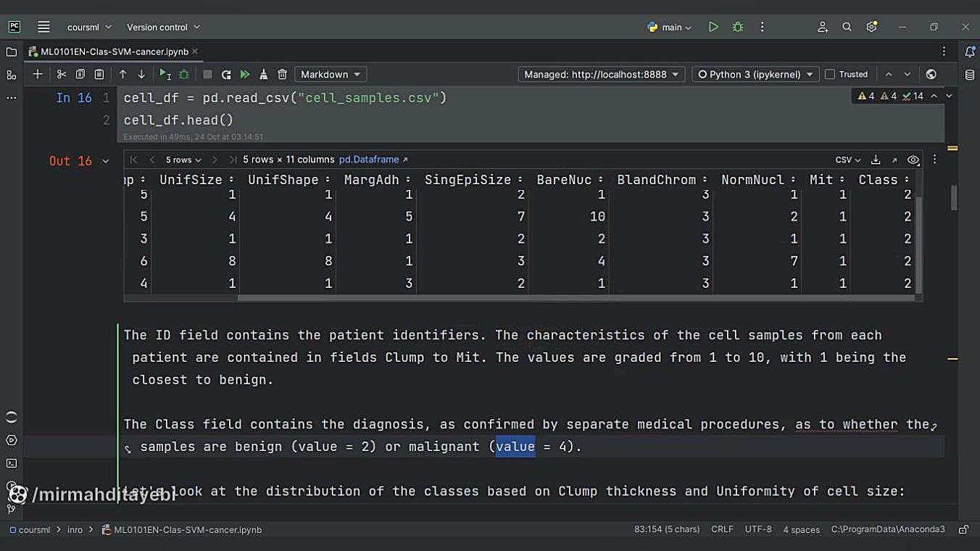Enable the Trusted notebook checkbox
The width and height of the screenshot is (980, 551).
(x=831, y=75)
